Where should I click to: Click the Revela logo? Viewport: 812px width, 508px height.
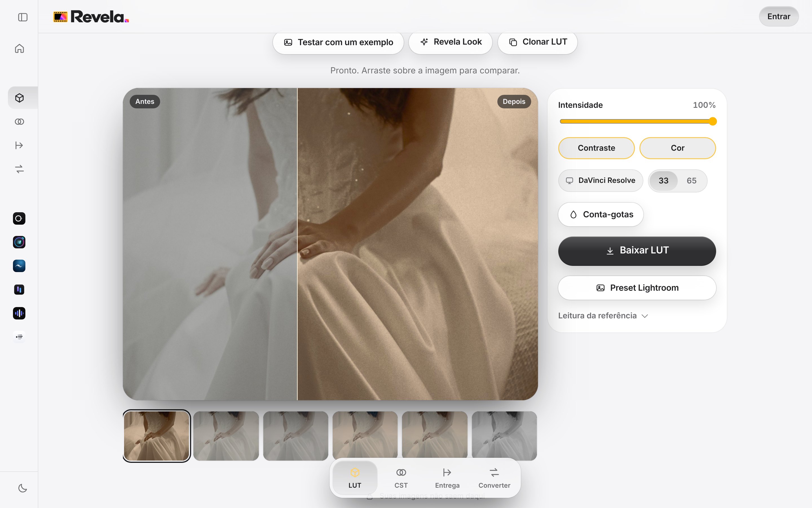91,17
